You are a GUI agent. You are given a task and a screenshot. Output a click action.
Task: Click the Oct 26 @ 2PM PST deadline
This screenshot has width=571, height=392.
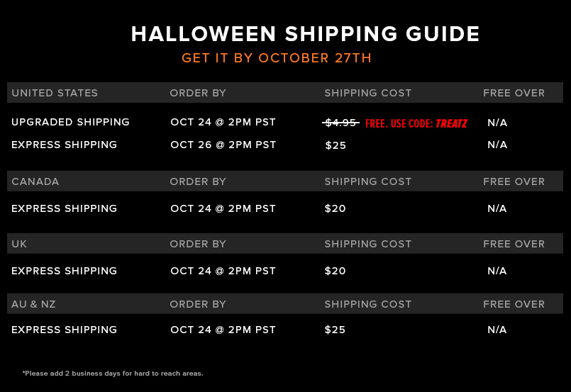(x=223, y=145)
